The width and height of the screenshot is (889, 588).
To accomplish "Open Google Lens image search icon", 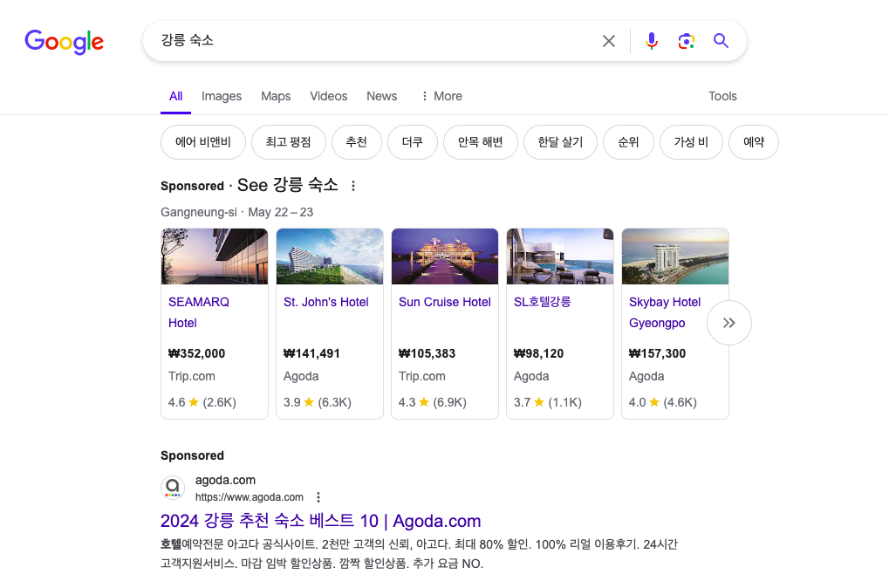I will [x=686, y=41].
